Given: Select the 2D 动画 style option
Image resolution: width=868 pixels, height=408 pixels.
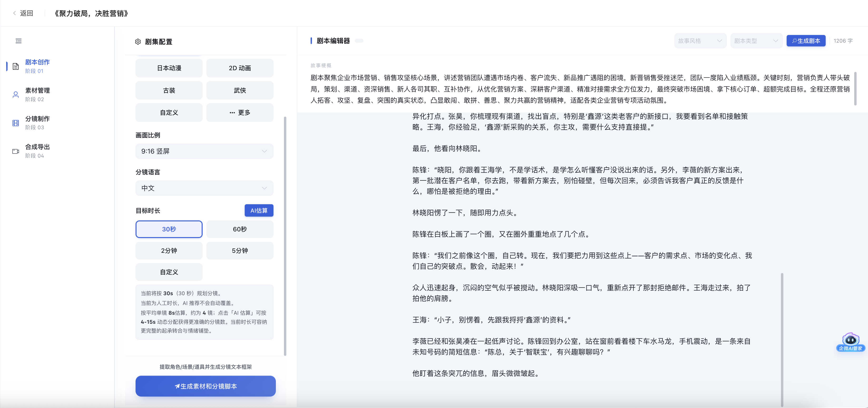Looking at the screenshot, I should (x=239, y=68).
